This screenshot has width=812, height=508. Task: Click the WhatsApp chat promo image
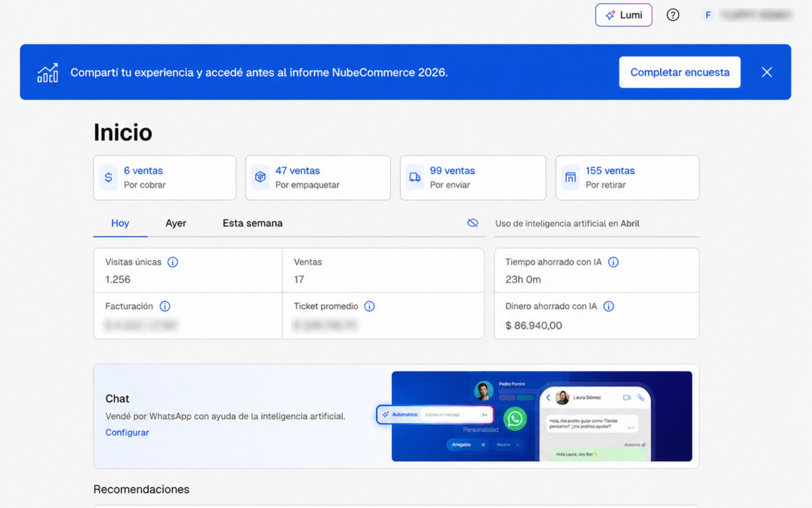pos(542,416)
